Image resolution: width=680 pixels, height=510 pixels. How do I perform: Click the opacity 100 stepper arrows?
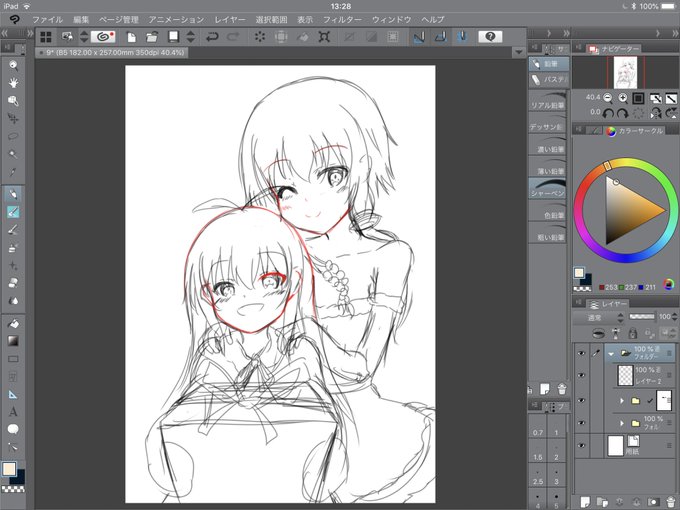click(x=674, y=317)
